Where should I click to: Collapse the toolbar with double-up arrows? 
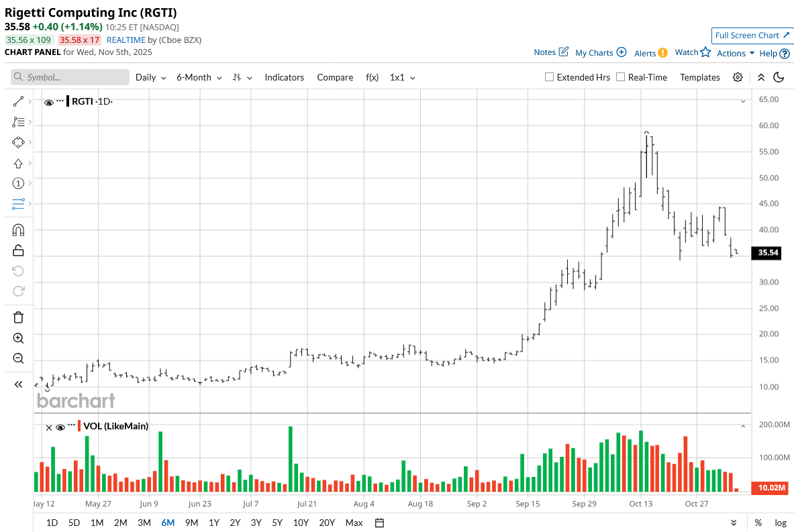(761, 77)
